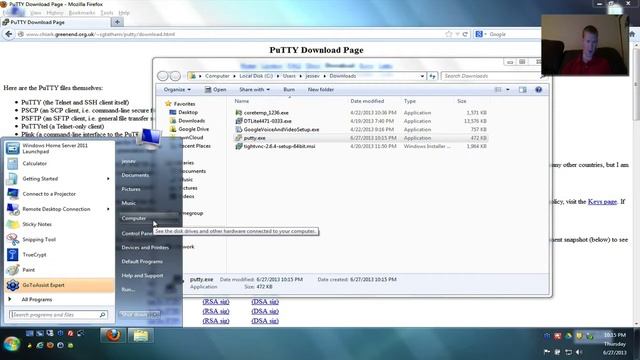This screenshot has width=640, height=360.
Task: Open Pictures from Start menu
Action: coord(131,189)
